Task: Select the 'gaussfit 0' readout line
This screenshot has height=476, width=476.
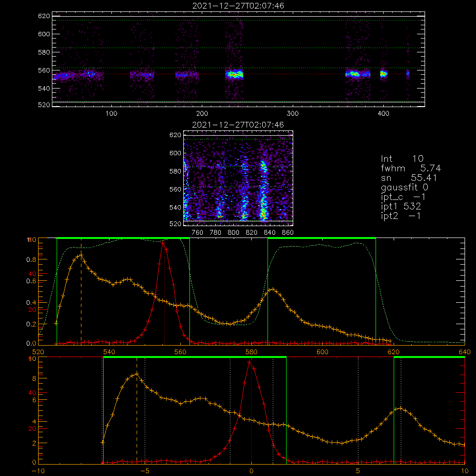Action: coord(405,187)
